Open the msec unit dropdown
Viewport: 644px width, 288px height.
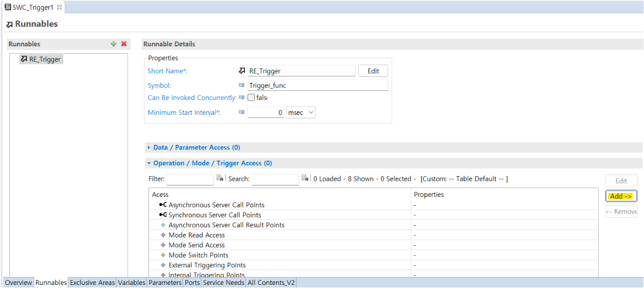point(301,112)
